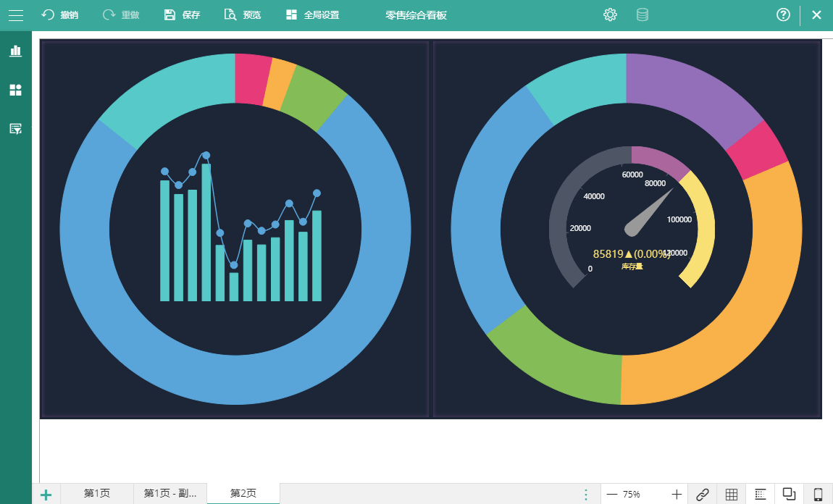The height and width of the screenshot is (504, 833).
Task: Open the data source database icon
Action: [x=642, y=15]
